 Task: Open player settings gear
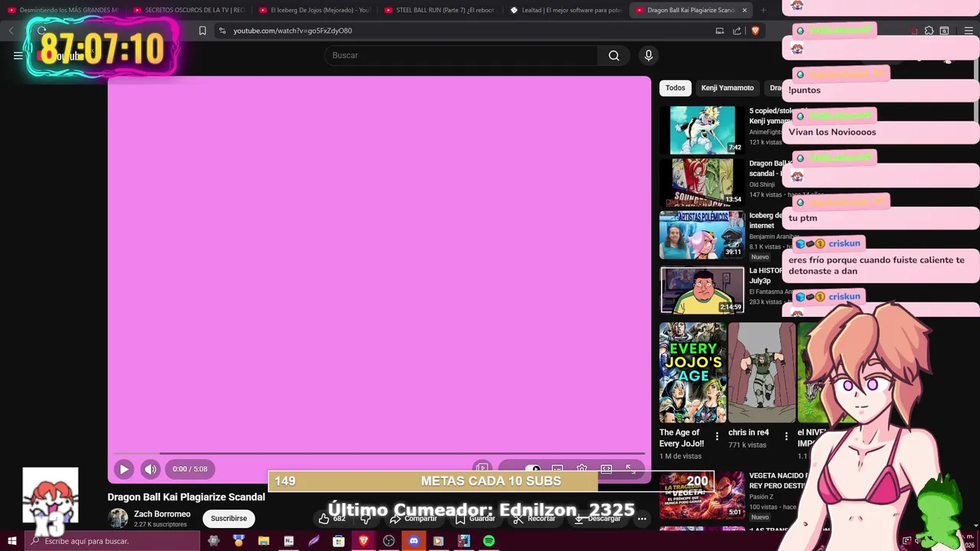pyautogui.click(x=582, y=469)
